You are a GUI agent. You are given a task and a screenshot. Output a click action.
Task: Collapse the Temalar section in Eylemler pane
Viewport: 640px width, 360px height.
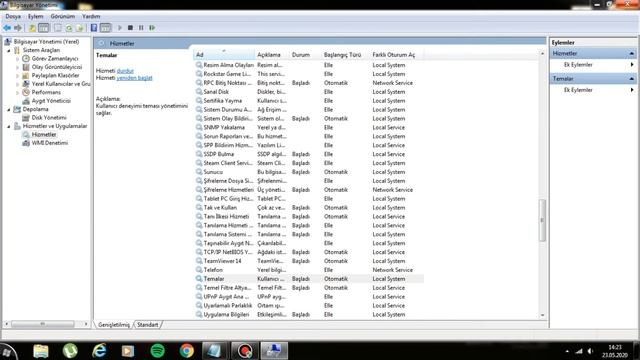coord(631,78)
